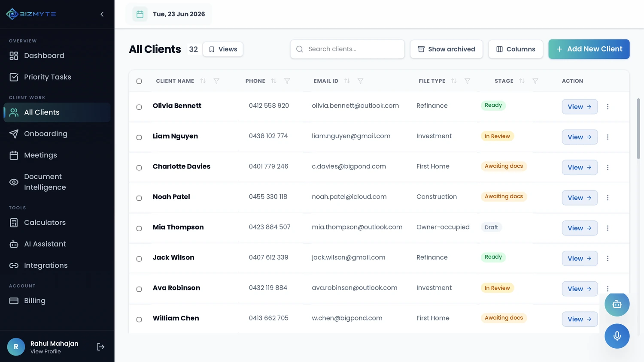The image size is (644, 362).
Task: Show more actions for Mia Thompson
Action: (x=608, y=228)
